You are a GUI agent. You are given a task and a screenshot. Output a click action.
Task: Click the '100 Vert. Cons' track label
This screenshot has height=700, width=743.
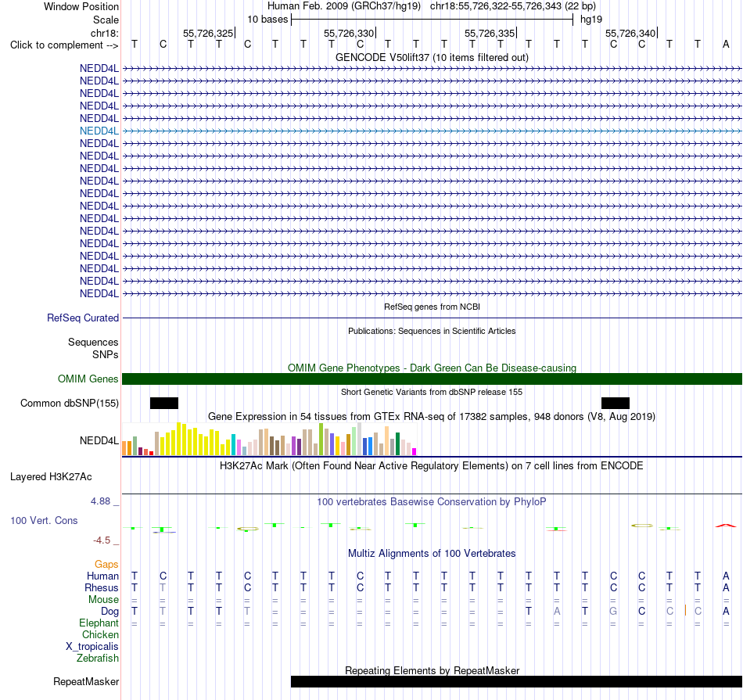[44, 520]
